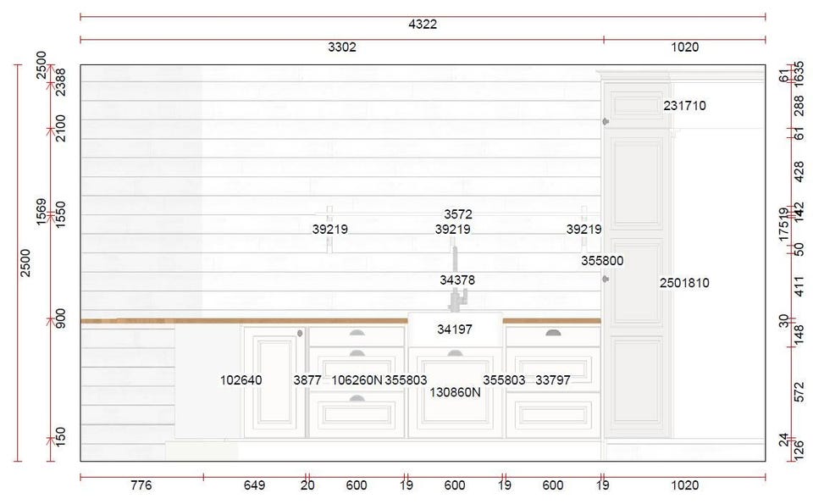This screenshot has width=813, height=504.
Task: Select the 17519 right-side dimension
Action: [x=783, y=224]
